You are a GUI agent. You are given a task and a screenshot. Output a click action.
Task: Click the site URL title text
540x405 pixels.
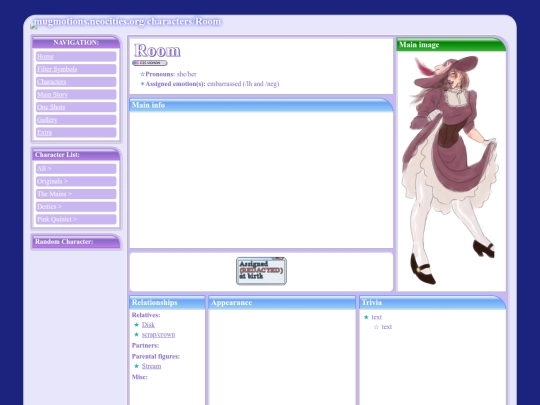coord(127,21)
